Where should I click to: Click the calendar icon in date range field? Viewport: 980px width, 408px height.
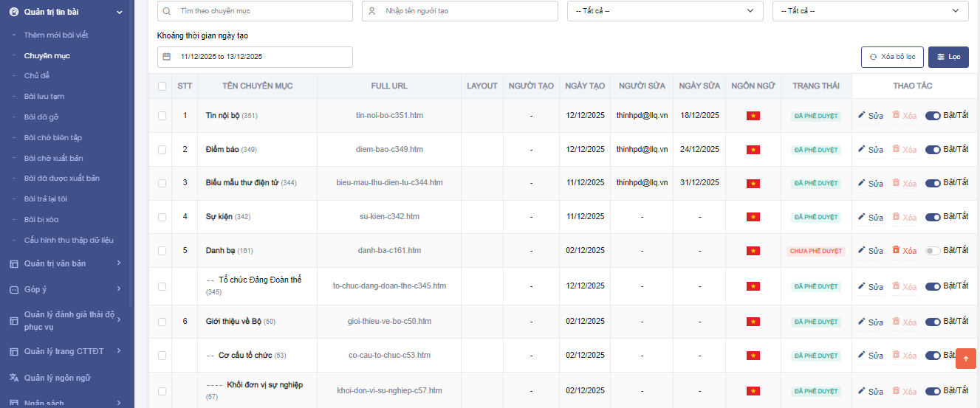(166, 57)
